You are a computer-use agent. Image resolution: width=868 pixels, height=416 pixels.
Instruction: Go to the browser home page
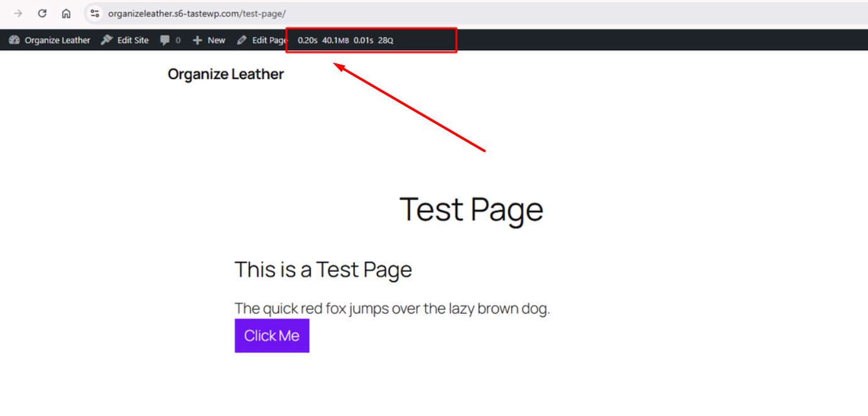click(x=66, y=13)
